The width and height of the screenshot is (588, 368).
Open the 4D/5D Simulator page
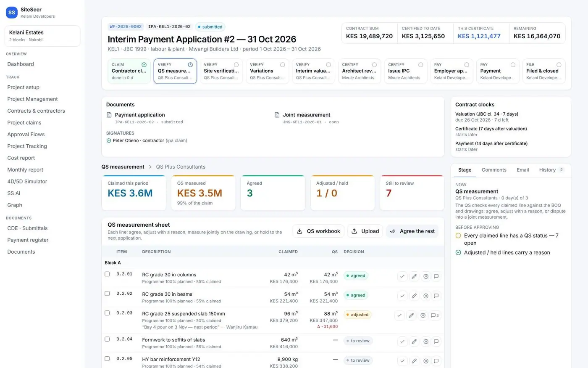tap(27, 181)
